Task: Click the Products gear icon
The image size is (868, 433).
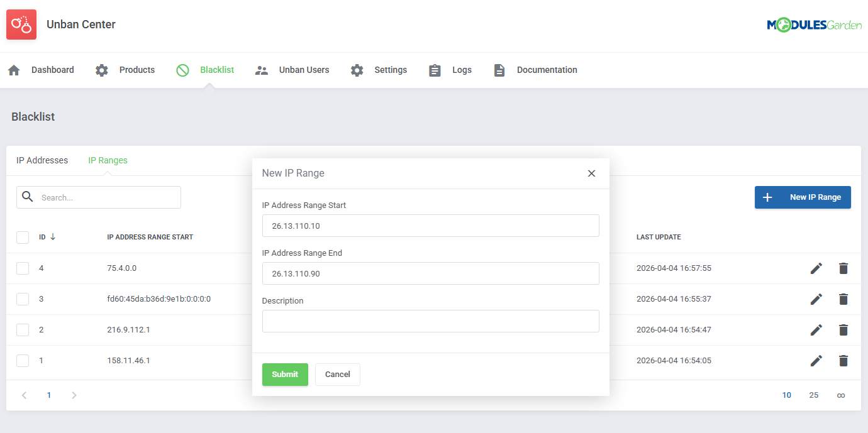Action: click(101, 70)
